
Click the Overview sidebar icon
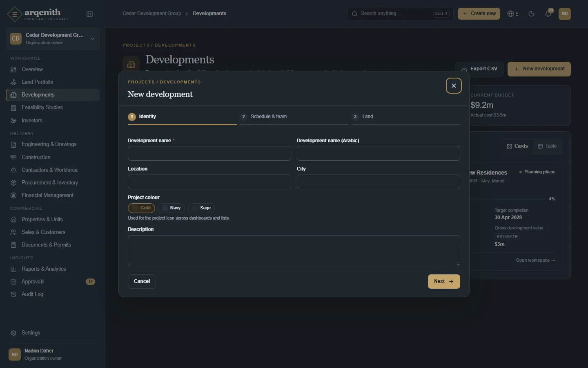click(x=13, y=70)
